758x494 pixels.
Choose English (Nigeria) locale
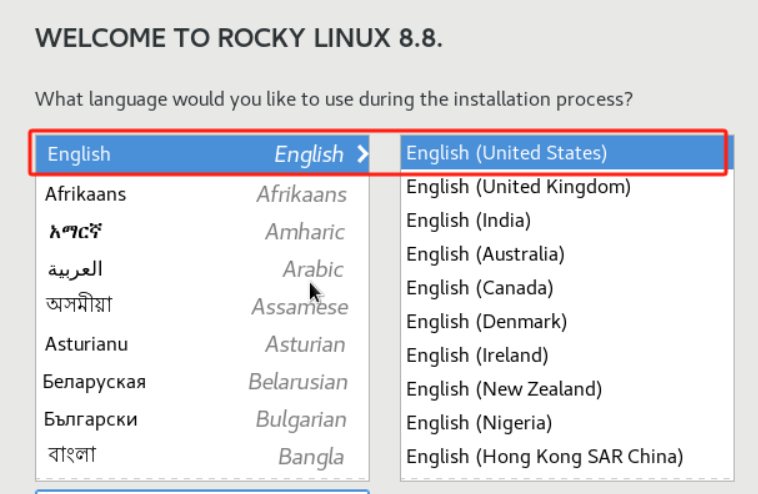pyautogui.click(x=567, y=423)
